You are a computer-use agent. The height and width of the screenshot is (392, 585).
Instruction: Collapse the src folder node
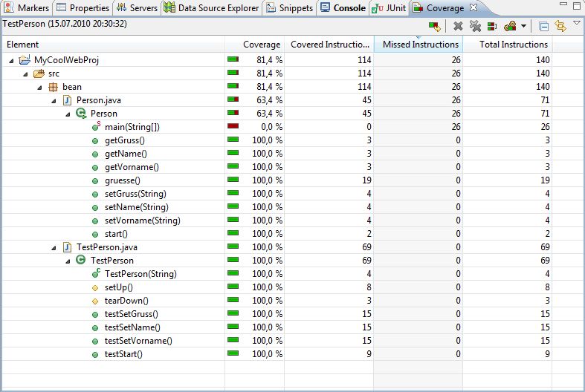(25, 73)
